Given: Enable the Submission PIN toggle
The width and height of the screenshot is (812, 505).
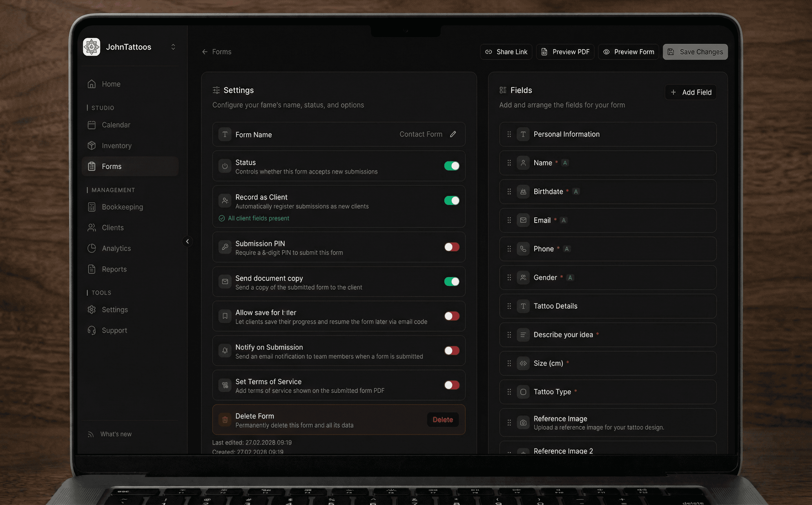Looking at the screenshot, I should (x=451, y=247).
